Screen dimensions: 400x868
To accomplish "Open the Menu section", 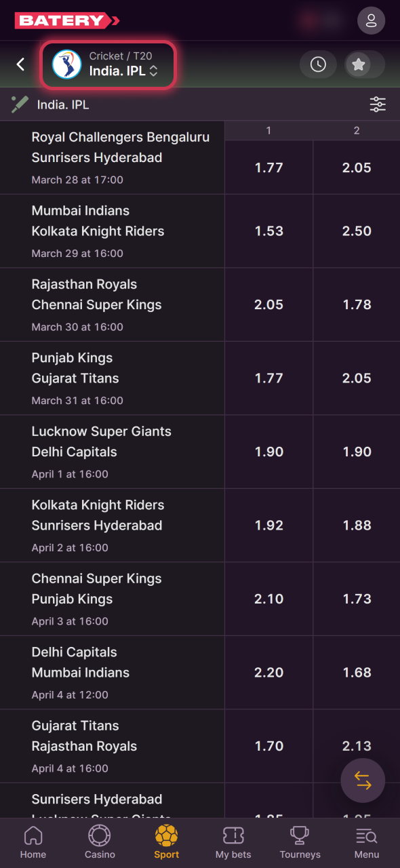I will coord(365,842).
